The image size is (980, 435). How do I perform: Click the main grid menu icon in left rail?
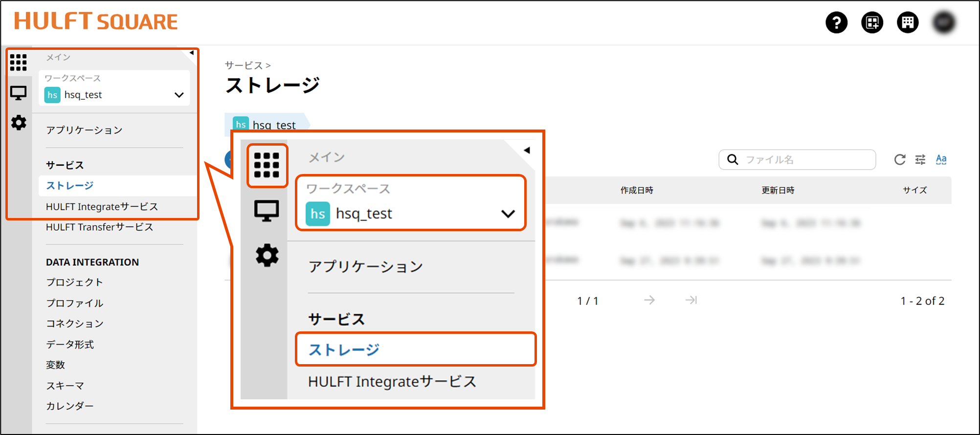point(19,63)
